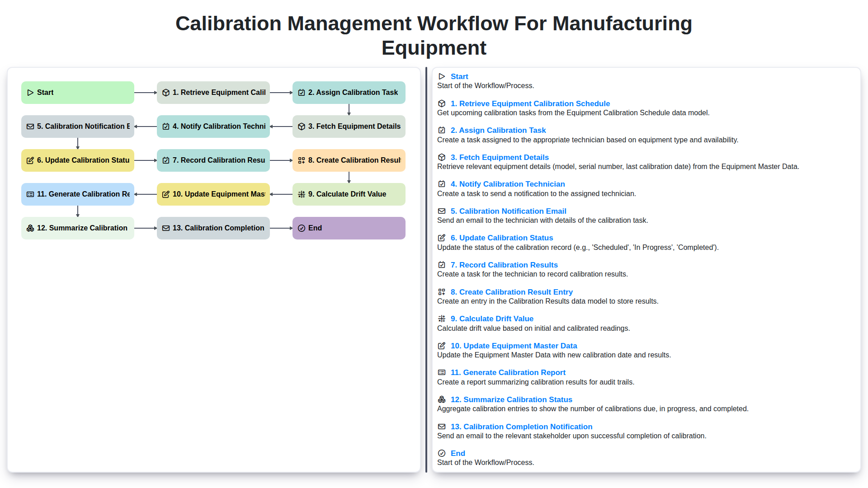Image resolution: width=868 pixels, height=488 pixels.
Task: Click the task checkbox icon on Assign Calibration Task
Action: coord(302,92)
